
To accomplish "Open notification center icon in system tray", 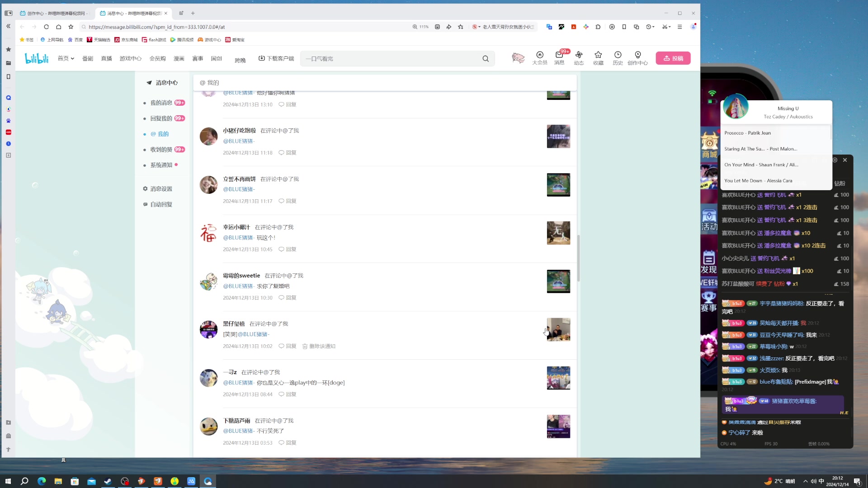I will tap(857, 481).
